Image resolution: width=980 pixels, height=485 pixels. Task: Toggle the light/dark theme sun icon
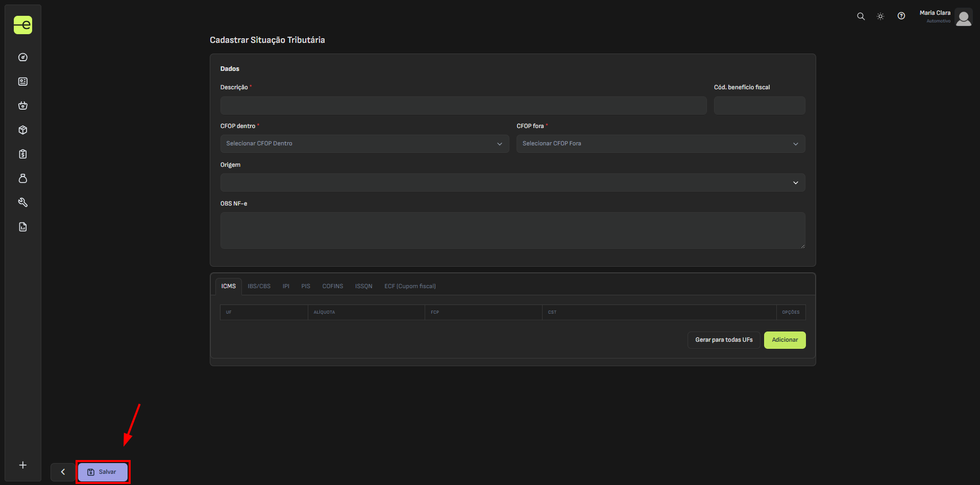[x=880, y=16]
